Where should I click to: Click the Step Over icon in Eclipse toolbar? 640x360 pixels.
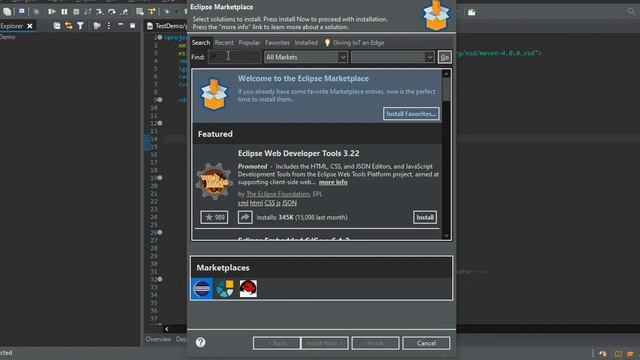111,12
